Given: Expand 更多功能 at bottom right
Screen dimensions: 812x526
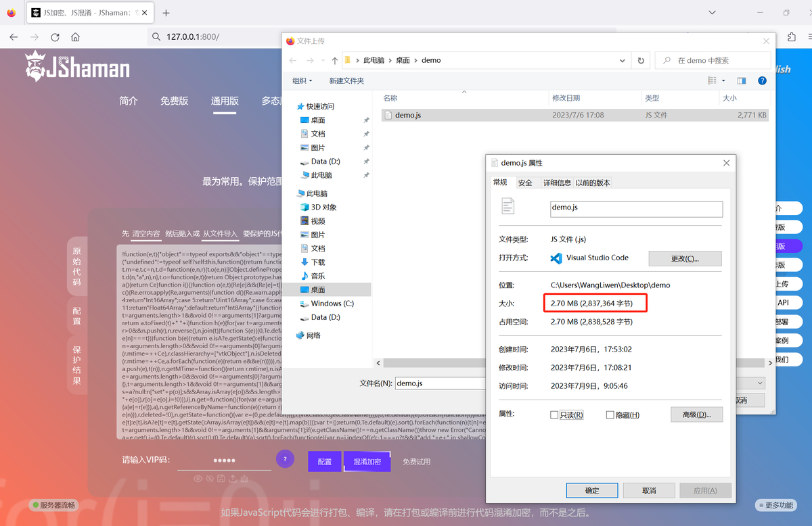Looking at the screenshot, I should [775, 505].
